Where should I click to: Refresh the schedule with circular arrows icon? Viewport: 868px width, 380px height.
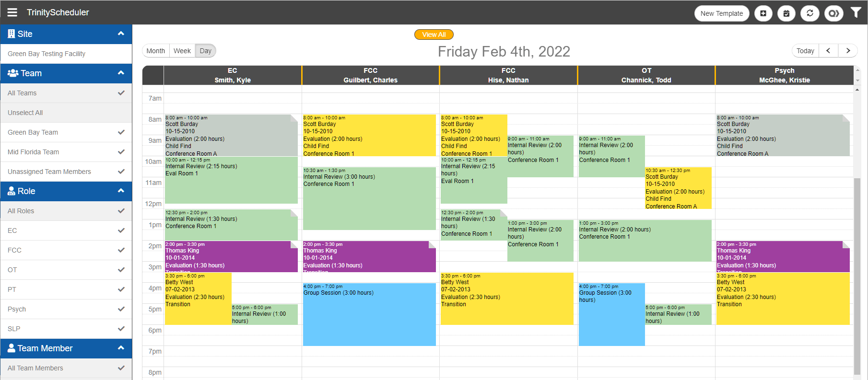coord(810,13)
